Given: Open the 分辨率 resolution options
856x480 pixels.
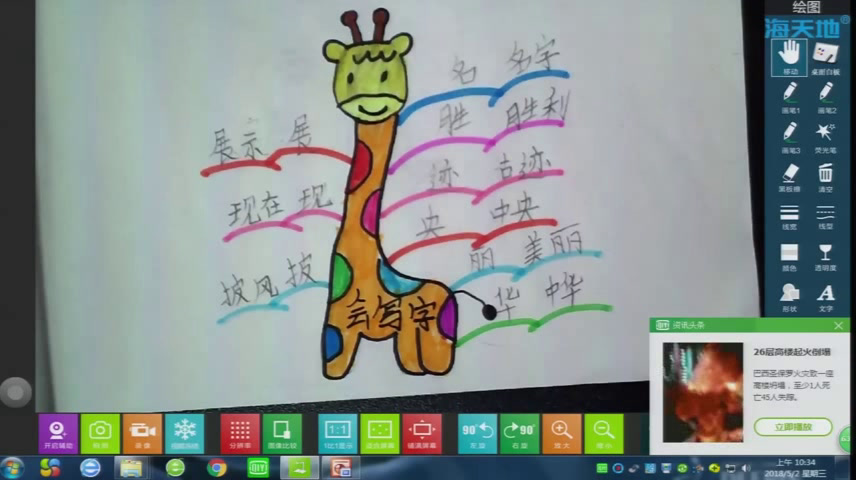Looking at the screenshot, I should pyautogui.click(x=240, y=432).
